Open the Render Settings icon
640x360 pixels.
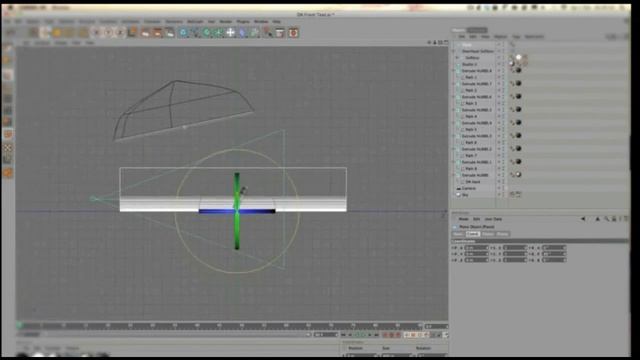point(169,32)
